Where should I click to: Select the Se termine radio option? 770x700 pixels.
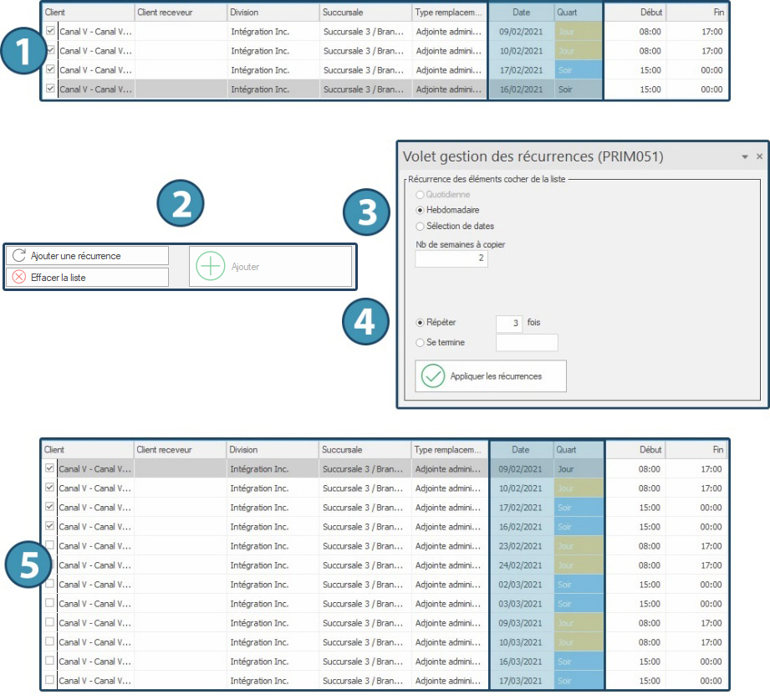tap(421, 342)
